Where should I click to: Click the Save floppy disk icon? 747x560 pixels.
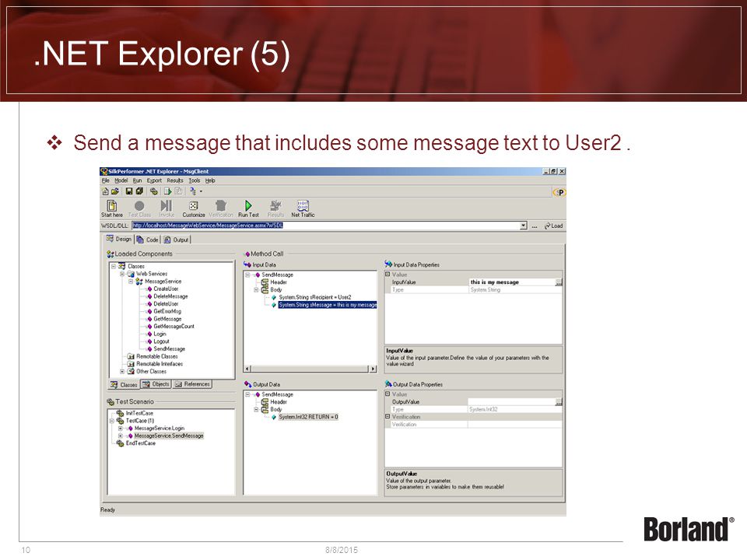click(129, 191)
